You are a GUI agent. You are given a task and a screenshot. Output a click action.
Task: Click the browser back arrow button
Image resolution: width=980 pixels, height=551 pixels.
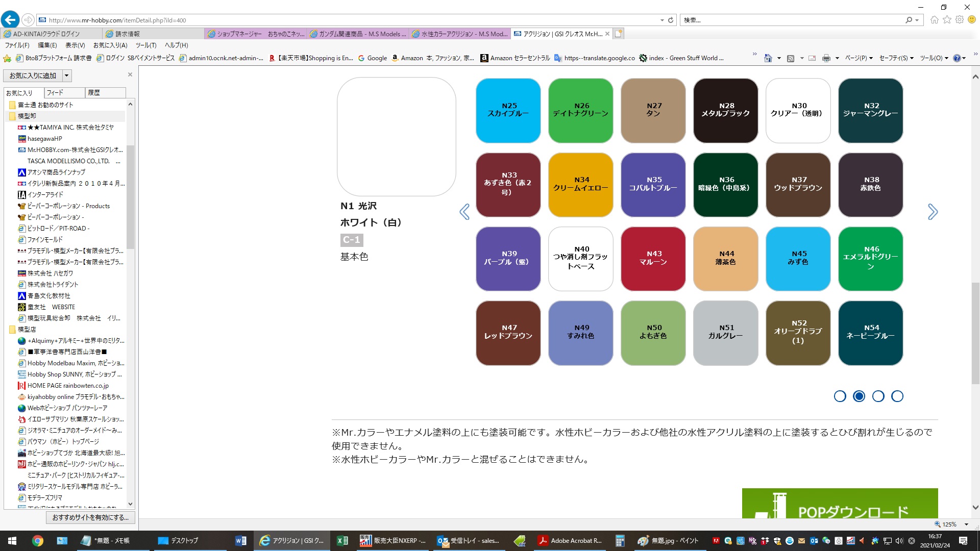[10, 20]
